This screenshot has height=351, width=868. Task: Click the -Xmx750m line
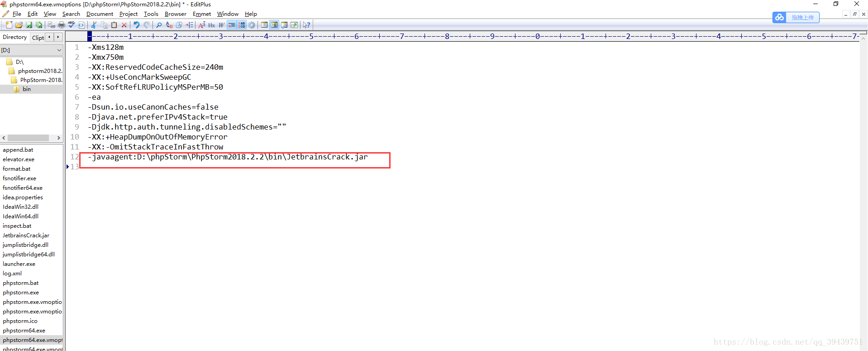(x=106, y=57)
